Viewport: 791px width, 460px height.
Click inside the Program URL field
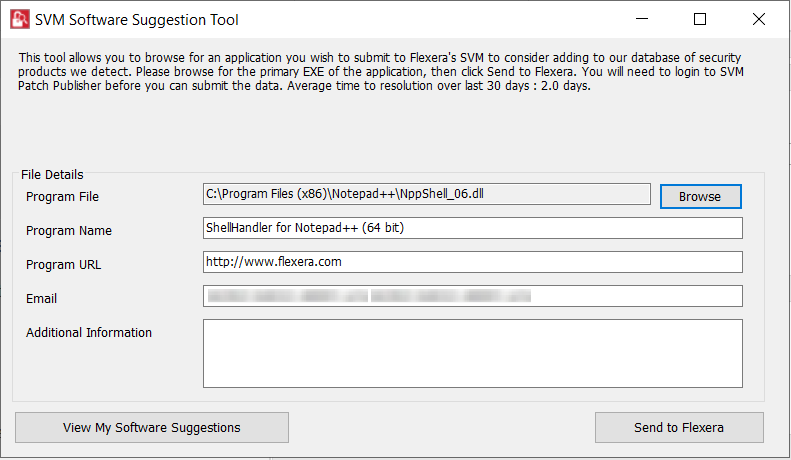[472, 262]
